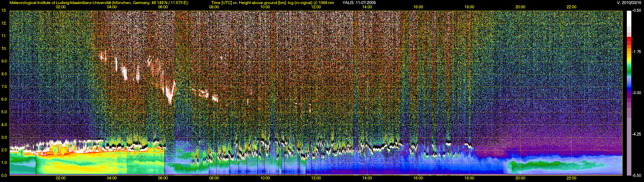
Task: Click the 13. km height axis label
Action: (x=4, y=10)
